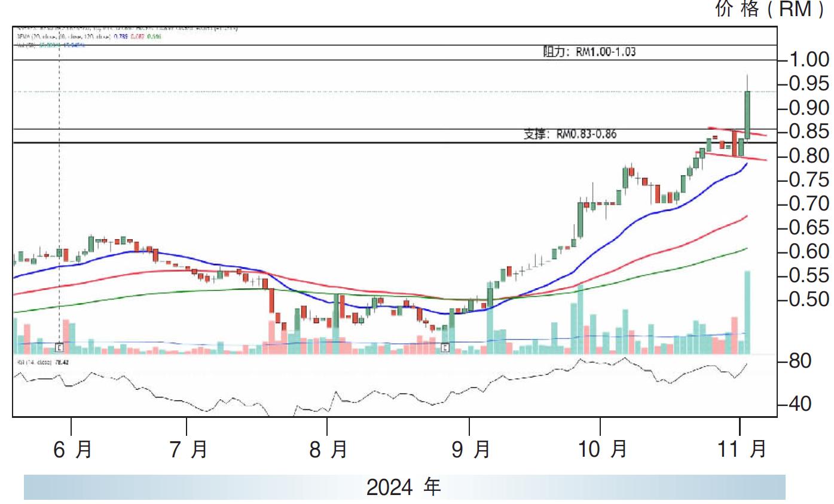Click the 0.85 price axis label
Viewport: 834px width, 504px height.
(810, 132)
